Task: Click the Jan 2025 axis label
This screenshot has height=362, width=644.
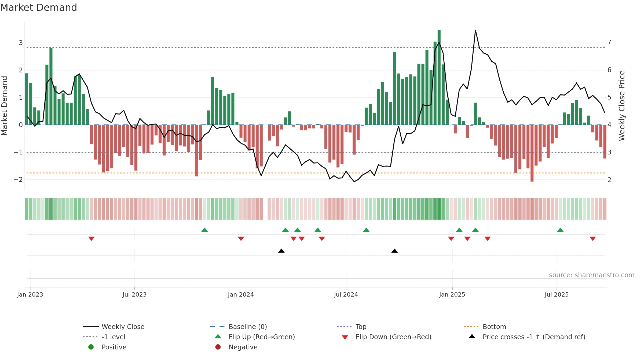Action: point(452,294)
